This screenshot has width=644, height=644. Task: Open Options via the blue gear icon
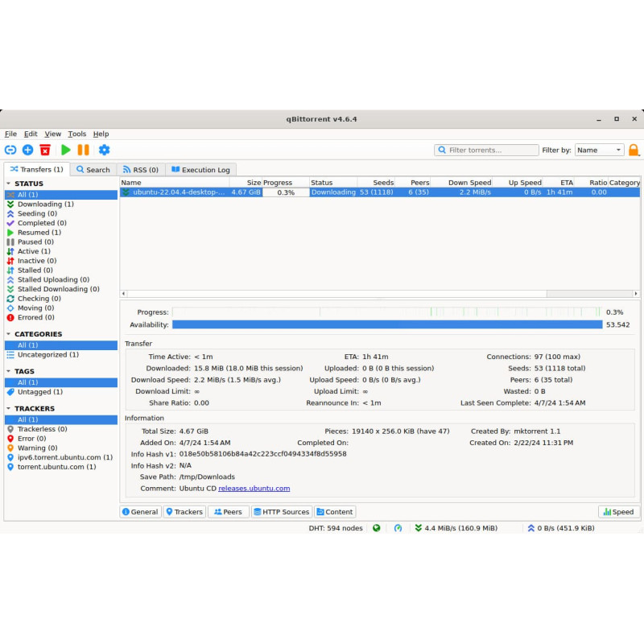105,150
